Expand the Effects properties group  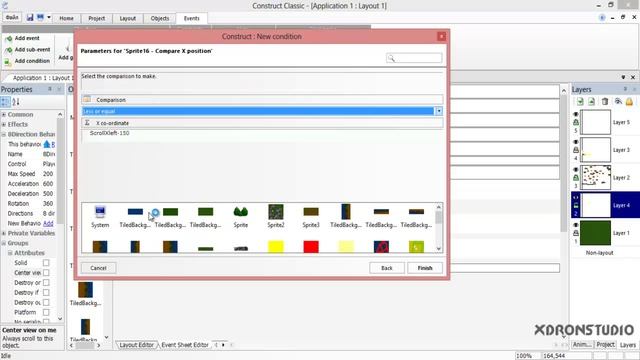[4, 124]
